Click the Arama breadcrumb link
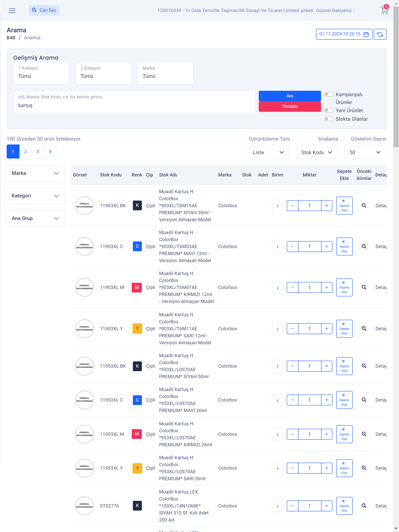 pos(32,38)
